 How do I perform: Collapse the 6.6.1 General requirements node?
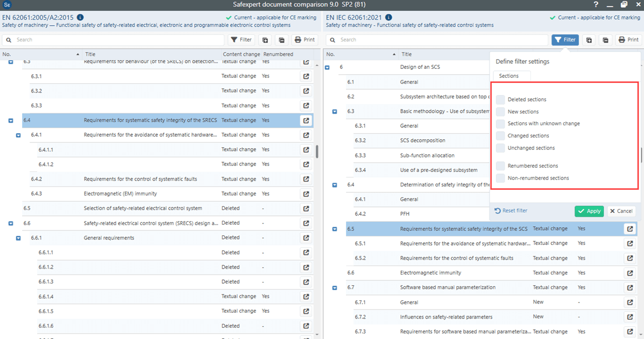coord(18,237)
